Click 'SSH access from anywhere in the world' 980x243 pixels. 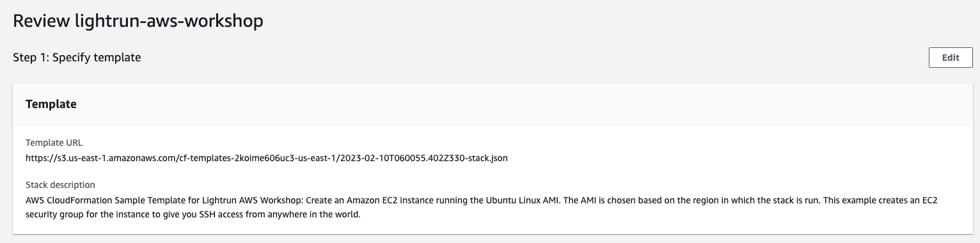pyautogui.click(x=281, y=215)
